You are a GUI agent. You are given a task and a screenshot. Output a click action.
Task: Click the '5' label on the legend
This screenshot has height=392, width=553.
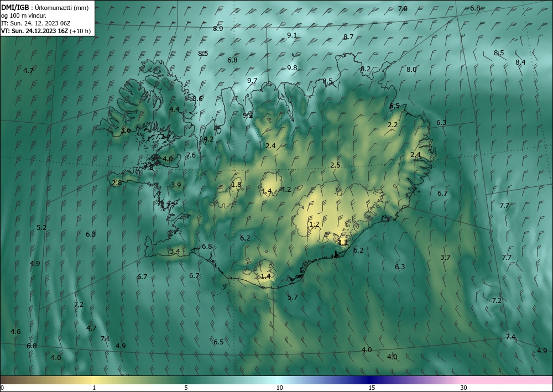point(186,388)
